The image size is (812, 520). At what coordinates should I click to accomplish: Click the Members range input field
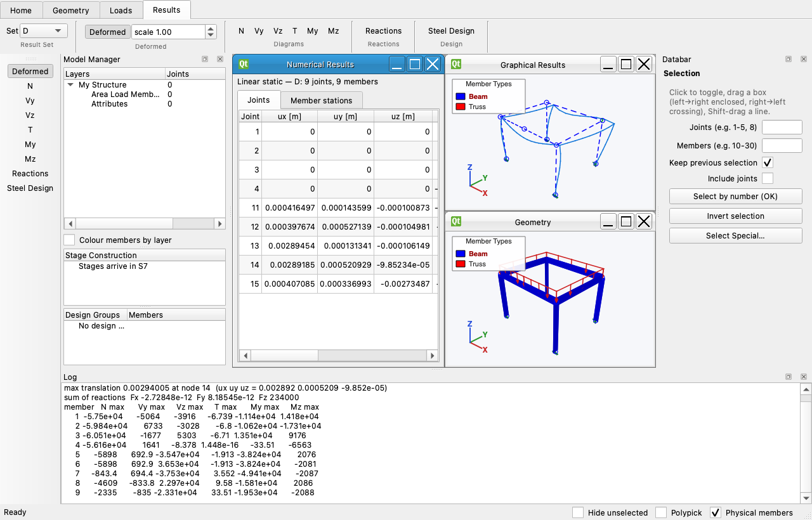[782, 146]
